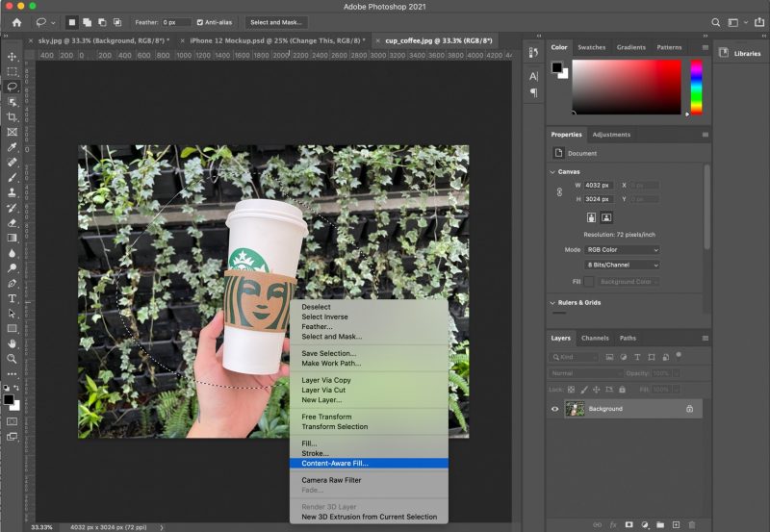Open the Lasso tool preset dropdown
The width and height of the screenshot is (770, 532).
(53, 22)
